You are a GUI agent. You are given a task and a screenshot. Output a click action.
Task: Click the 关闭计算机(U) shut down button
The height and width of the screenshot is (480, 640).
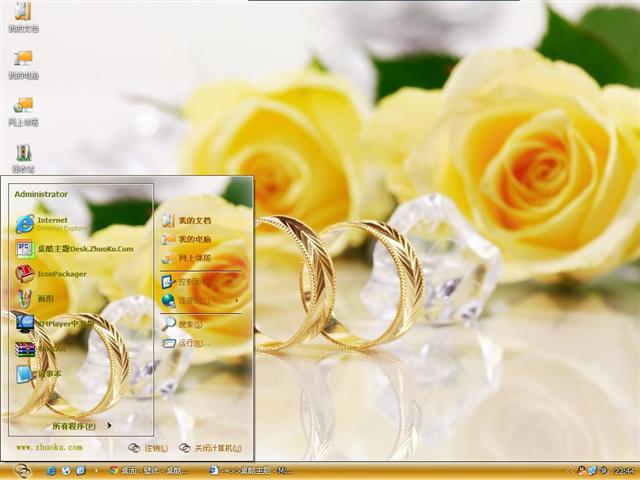[210, 448]
